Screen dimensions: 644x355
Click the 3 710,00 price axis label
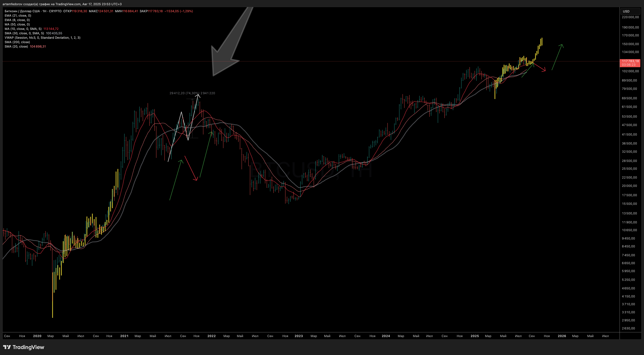click(x=629, y=304)
